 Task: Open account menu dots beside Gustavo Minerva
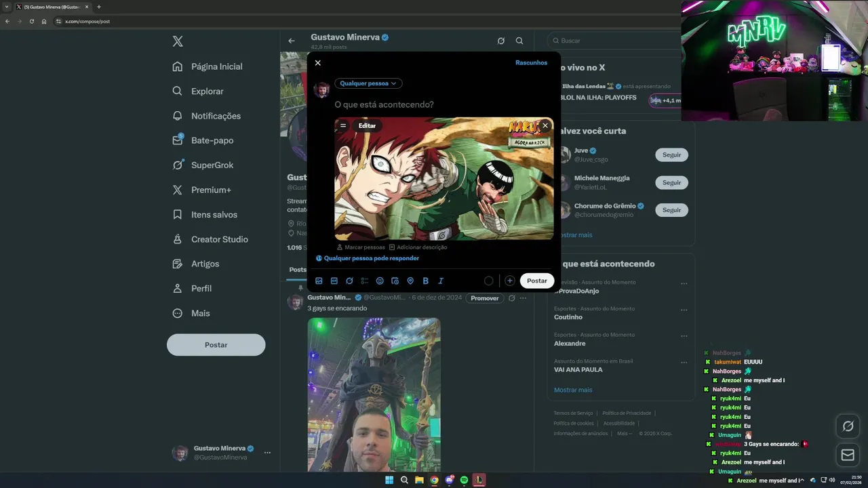[x=267, y=453]
